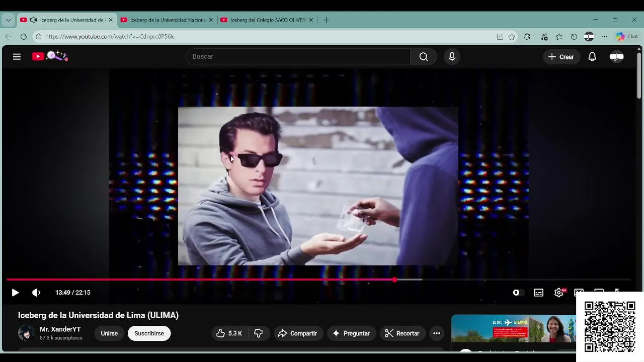
Task: Open more actions three-dot menu
Action: [437, 333]
